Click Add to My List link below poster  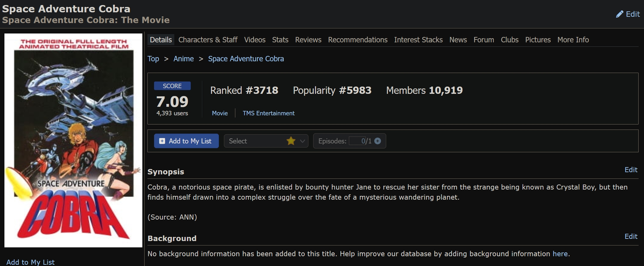coord(30,262)
